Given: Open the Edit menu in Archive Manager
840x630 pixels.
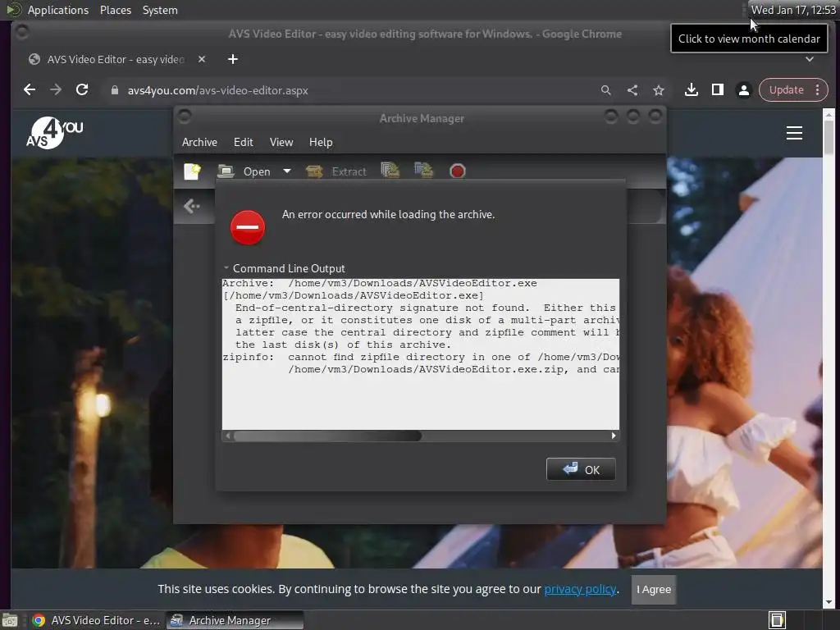Looking at the screenshot, I should click(x=243, y=142).
